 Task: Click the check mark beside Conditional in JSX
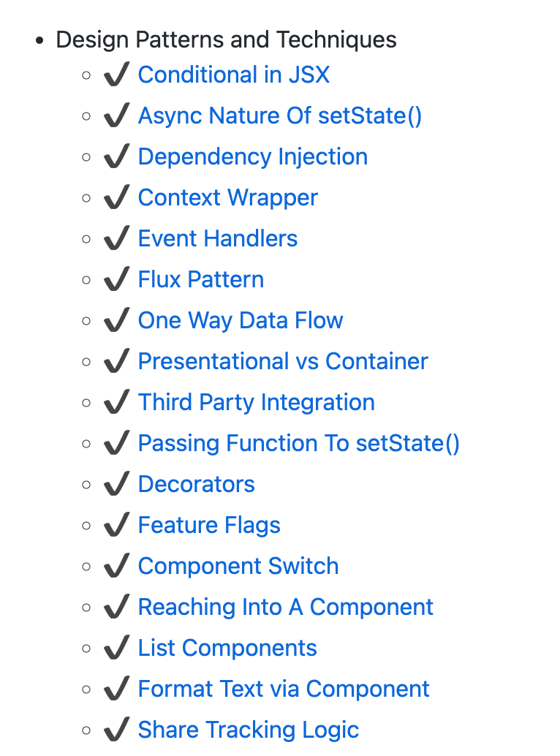[116, 75]
